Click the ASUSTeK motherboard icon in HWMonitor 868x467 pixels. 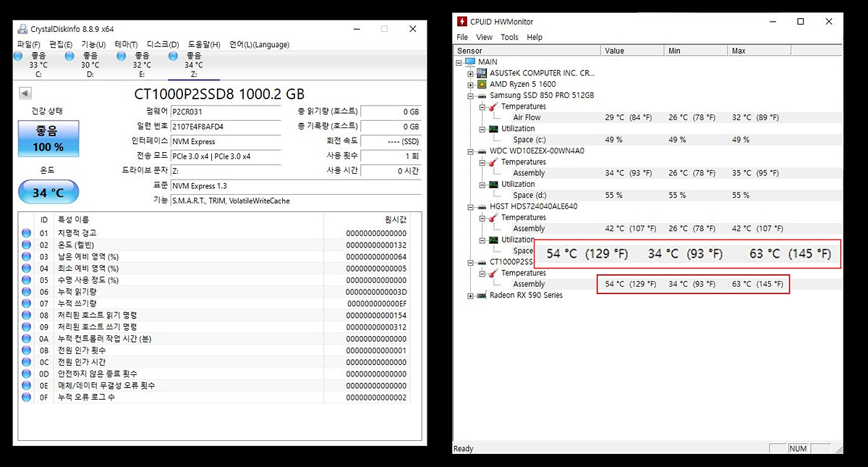[x=482, y=73]
